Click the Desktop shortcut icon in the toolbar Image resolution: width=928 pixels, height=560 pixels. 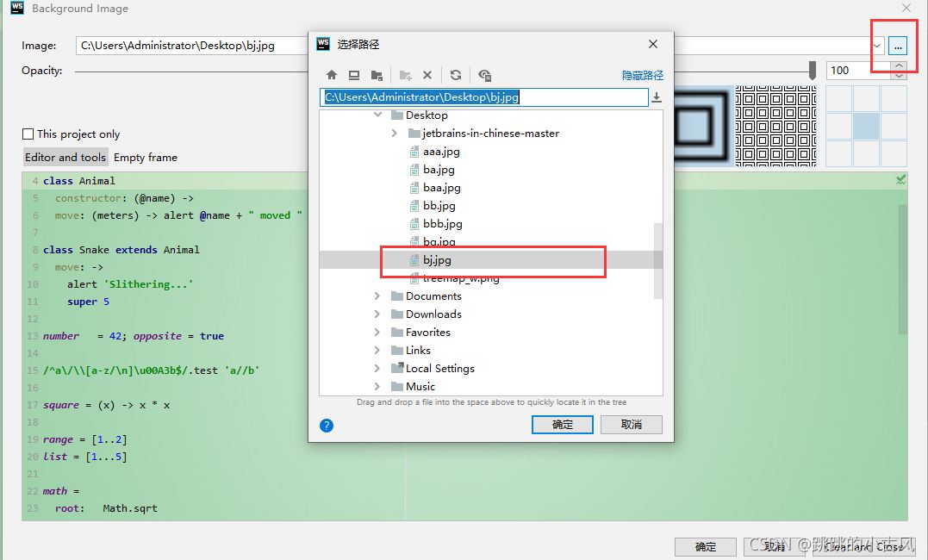(x=353, y=75)
